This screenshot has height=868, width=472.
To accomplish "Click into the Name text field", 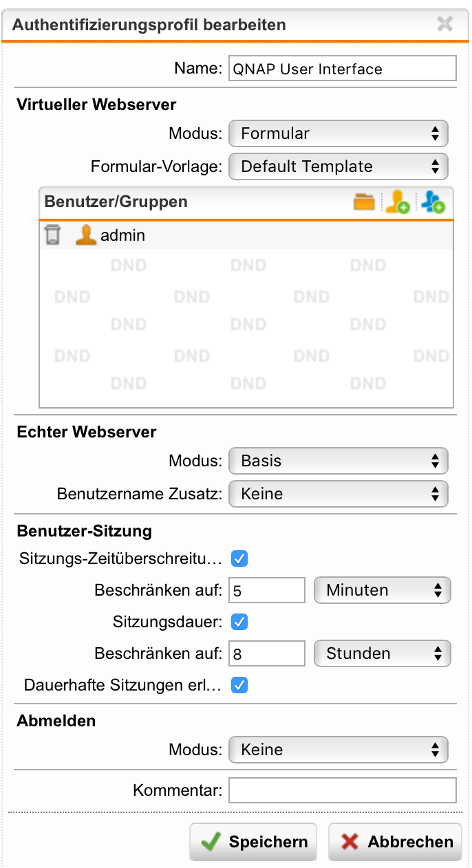I will point(342,69).
